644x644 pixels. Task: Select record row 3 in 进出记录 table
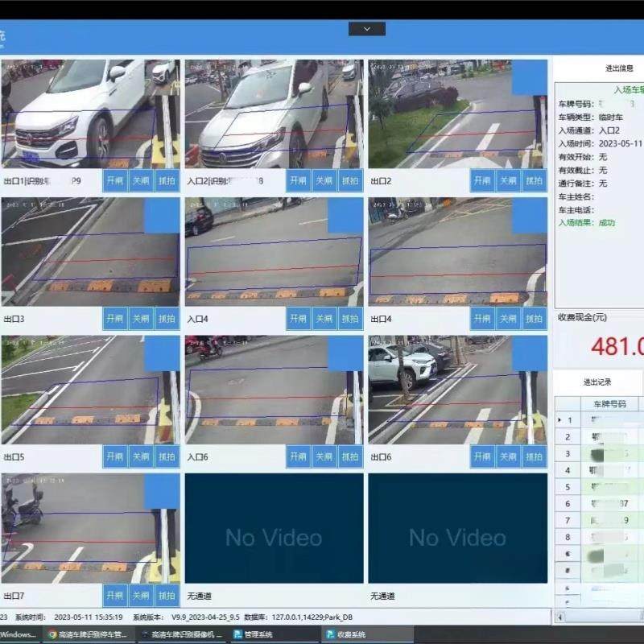point(599,453)
